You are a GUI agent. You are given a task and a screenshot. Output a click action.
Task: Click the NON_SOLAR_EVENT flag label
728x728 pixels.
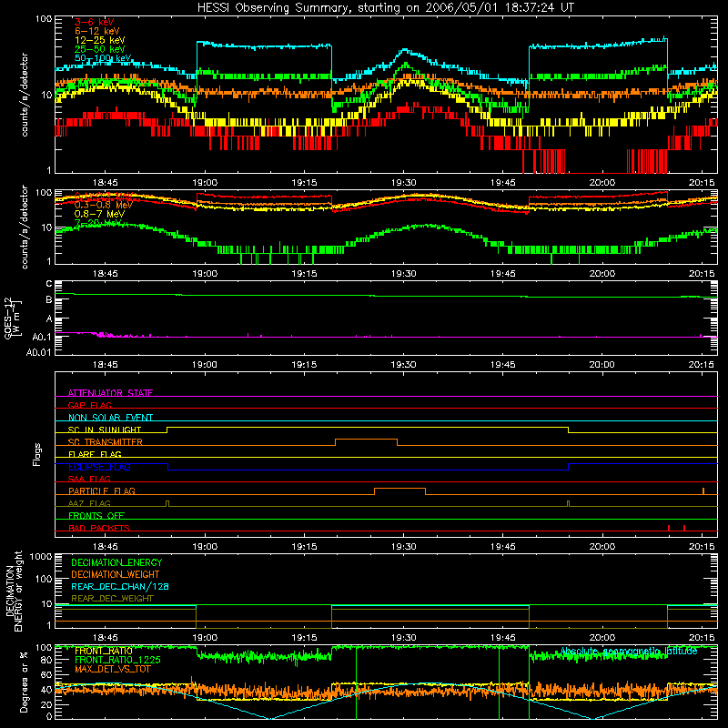[x=110, y=418]
